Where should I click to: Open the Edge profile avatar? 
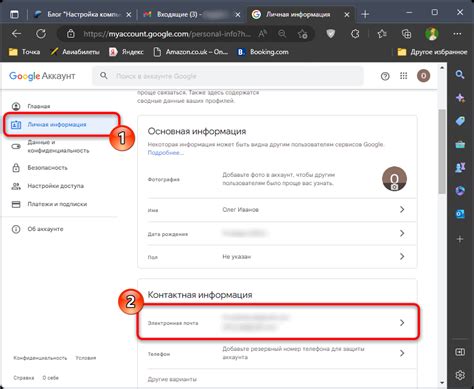pyautogui.click(x=432, y=34)
